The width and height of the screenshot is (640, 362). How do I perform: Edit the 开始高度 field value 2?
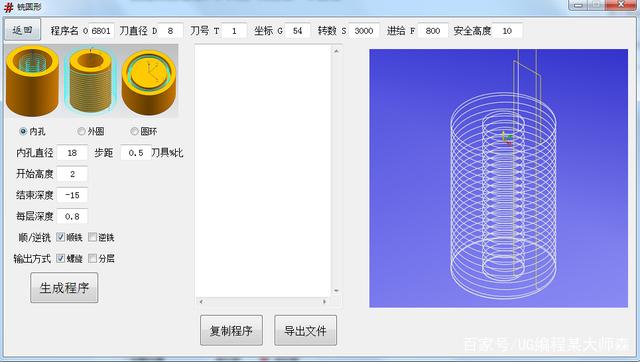tap(72, 174)
